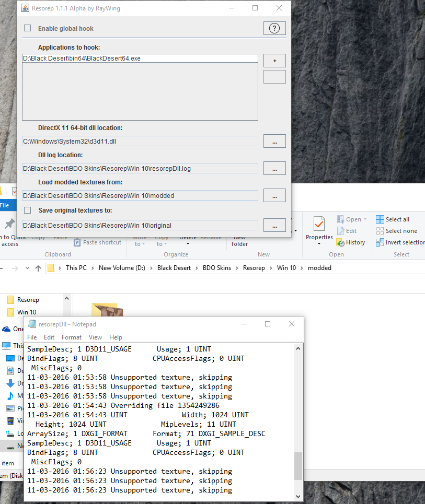Add an application with the plus button
The image size is (425, 504).
(274, 61)
